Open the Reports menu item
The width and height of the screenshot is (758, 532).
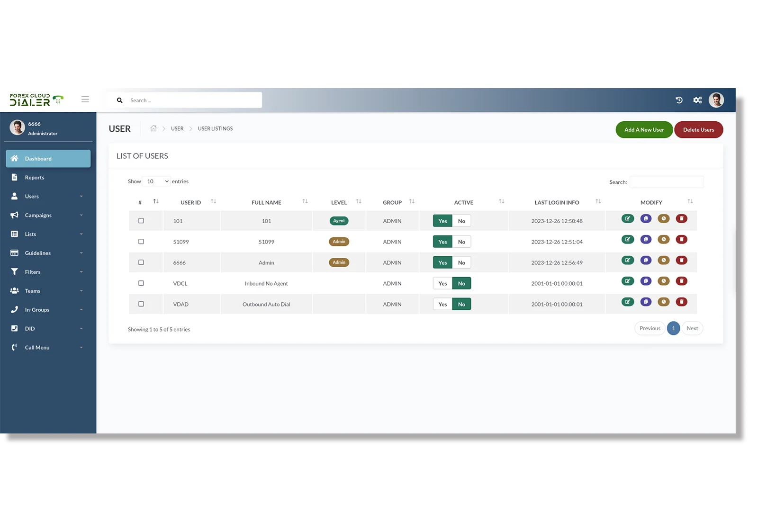35,177
